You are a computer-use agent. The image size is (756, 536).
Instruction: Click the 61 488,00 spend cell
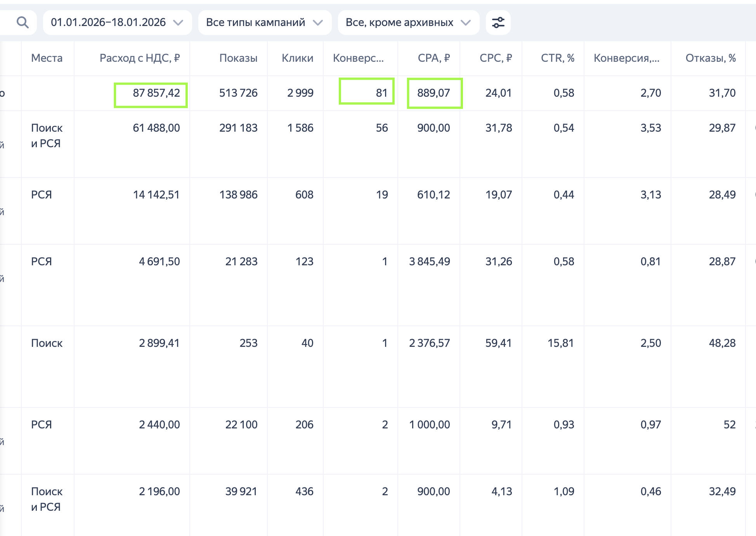point(156,128)
